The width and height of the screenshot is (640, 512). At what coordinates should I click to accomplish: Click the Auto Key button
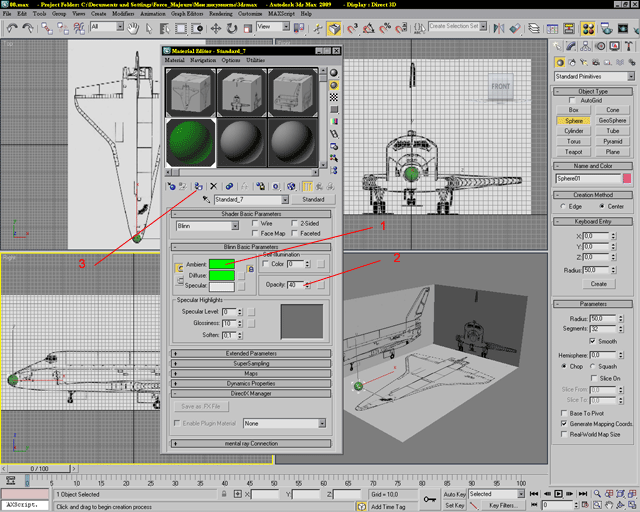tap(454, 494)
